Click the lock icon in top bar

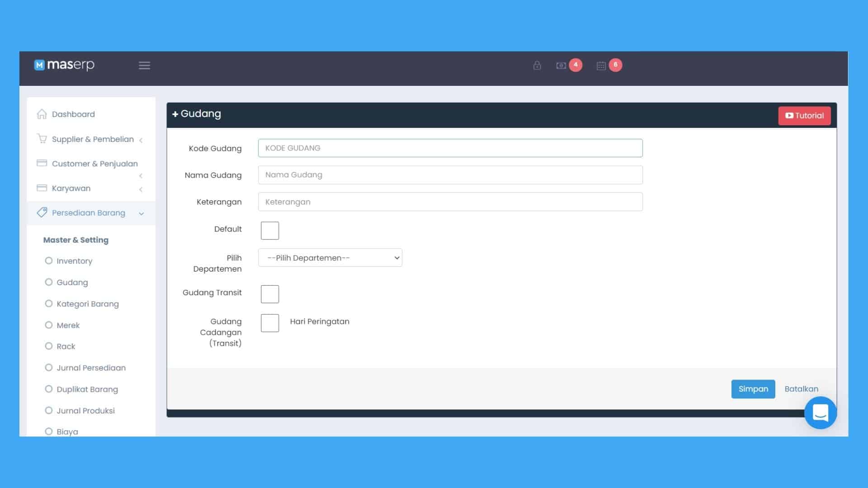pyautogui.click(x=537, y=66)
